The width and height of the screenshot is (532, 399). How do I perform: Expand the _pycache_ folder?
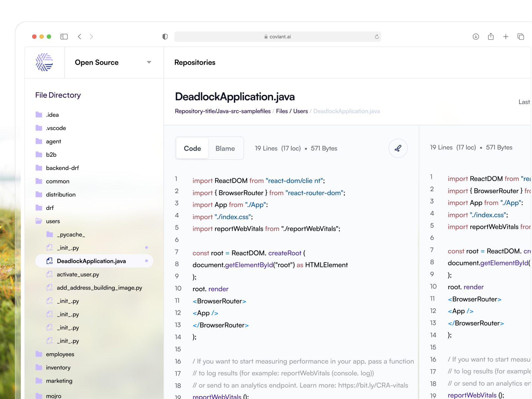tap(70, 234)
